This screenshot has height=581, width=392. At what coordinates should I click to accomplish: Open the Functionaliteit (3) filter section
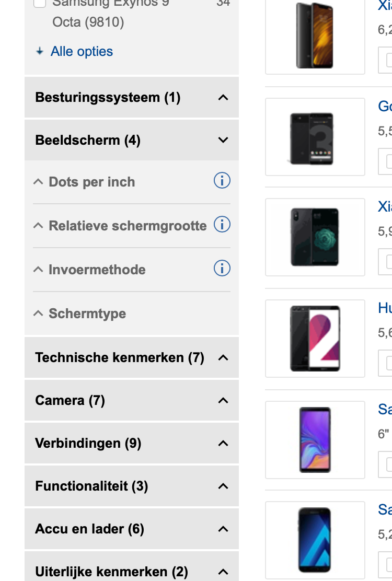(131, 486)
